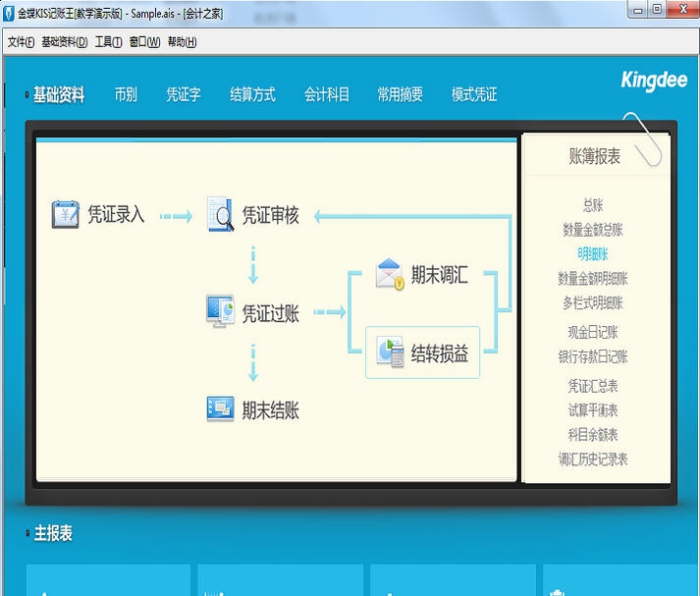Open the 凭证汇总表 report
Screen dimensions: 700x596
pos(593,386)
